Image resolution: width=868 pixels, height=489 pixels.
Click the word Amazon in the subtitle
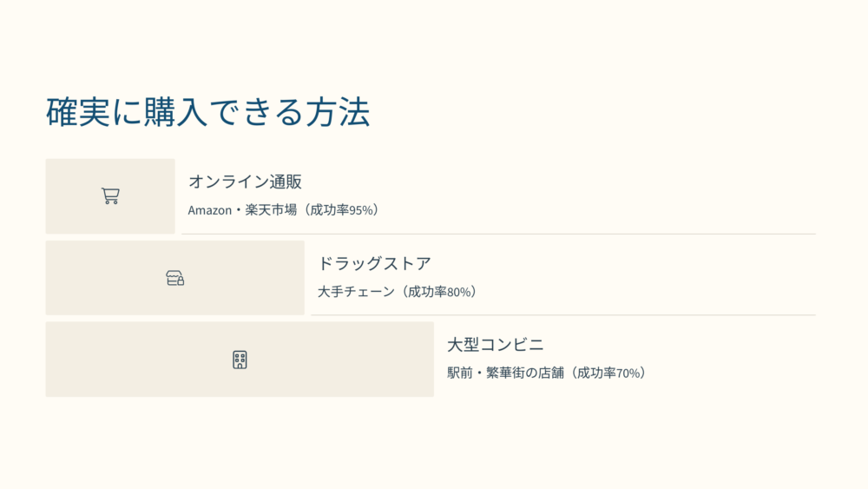point(210,210)
